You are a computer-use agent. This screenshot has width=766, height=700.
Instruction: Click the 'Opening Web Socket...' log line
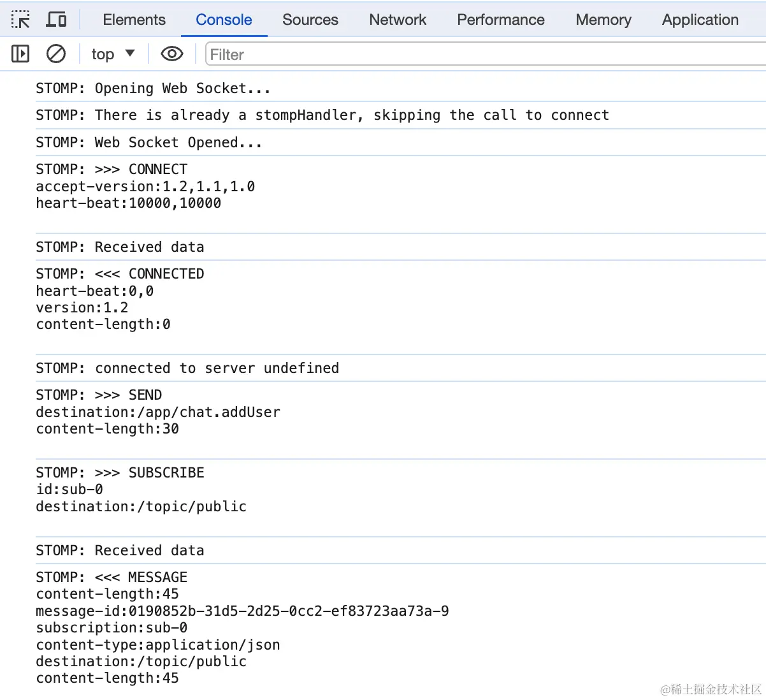[153, 89]
